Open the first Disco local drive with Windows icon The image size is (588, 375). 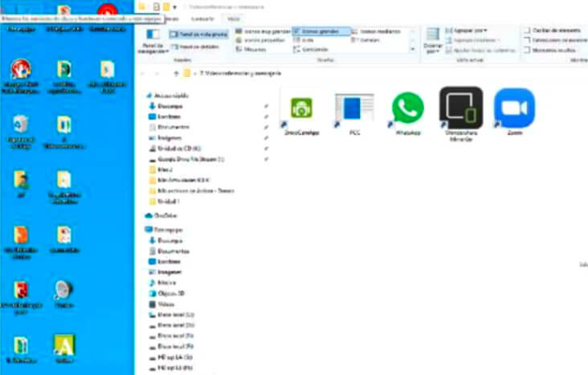[171, 315]
